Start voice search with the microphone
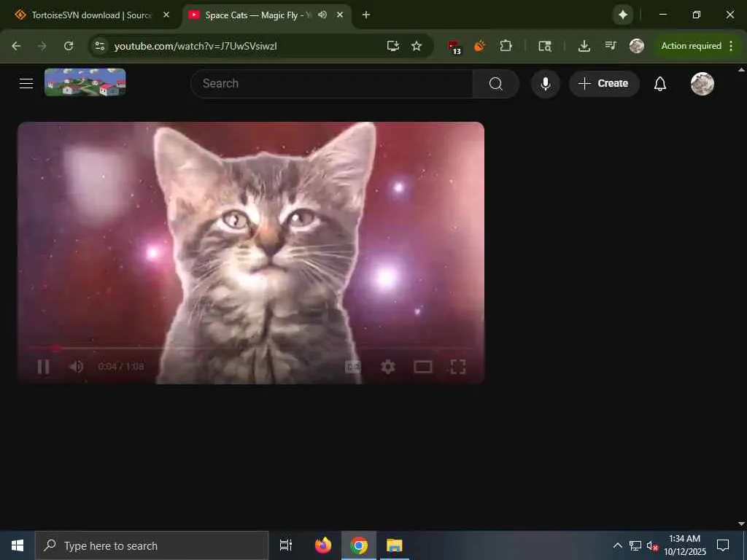Image resolution: width=747 pixels, height=560 pixels. 546,84
